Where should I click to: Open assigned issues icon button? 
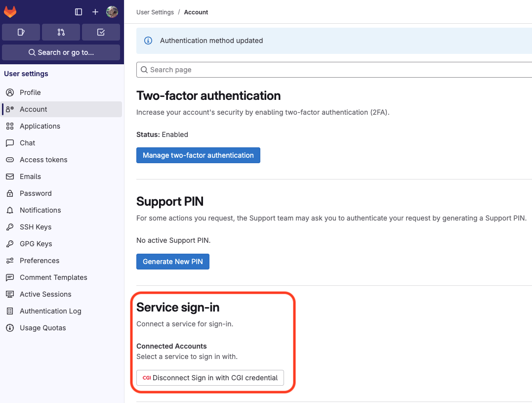(x=21, y=32)
